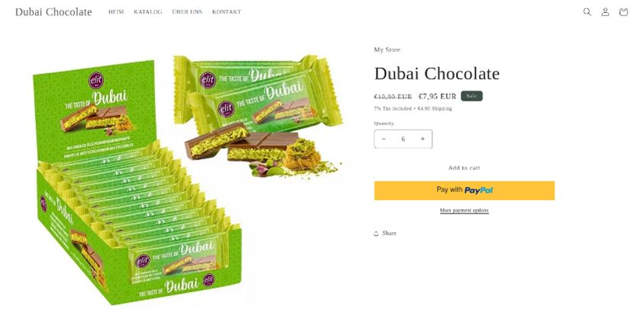Decrease quantity with the minus icon
The width and height of the screenshot is (644, 309).
click(x=383, y=139)
